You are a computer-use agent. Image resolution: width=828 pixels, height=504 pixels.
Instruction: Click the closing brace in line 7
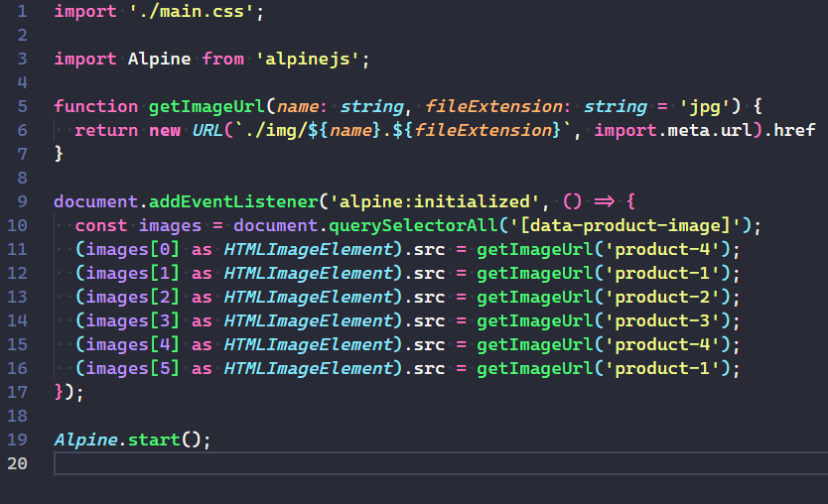coord(59,154)
